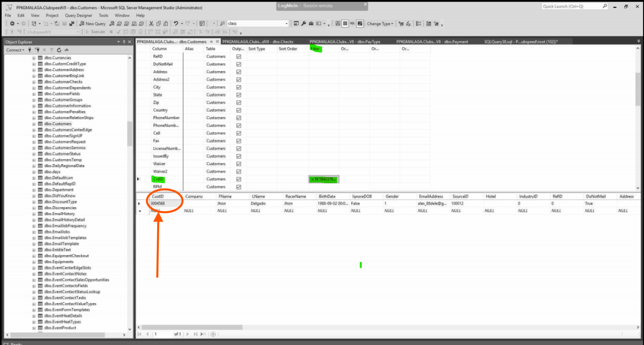The image size is (644, 345).
Task: Expand the dbo.Customers tree node
Action: (34, 124)
